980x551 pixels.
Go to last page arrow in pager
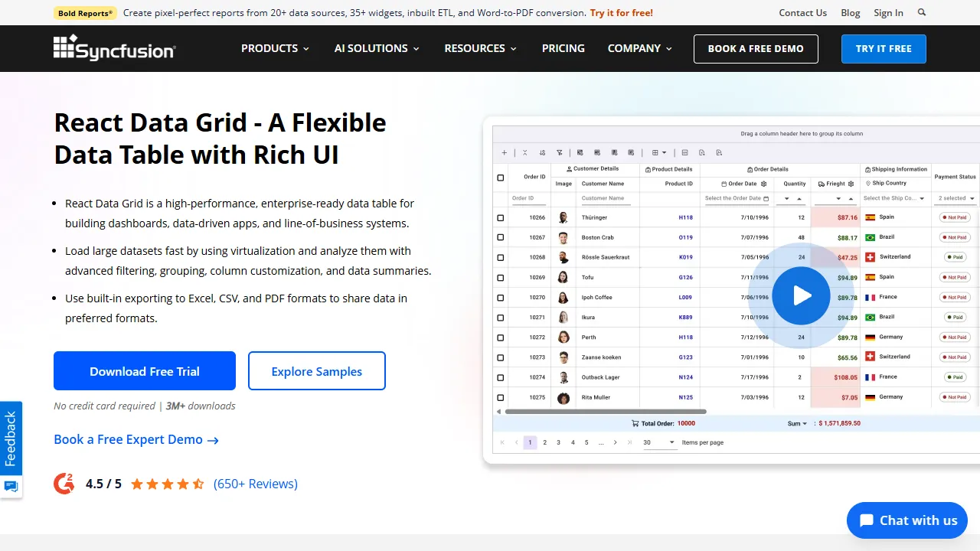(x=629, y=442)
